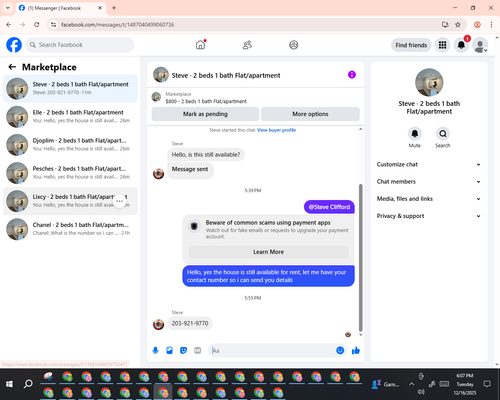Open a new Chrome tab
This screenshot has width=500, height=400.
tap(114, 8)
